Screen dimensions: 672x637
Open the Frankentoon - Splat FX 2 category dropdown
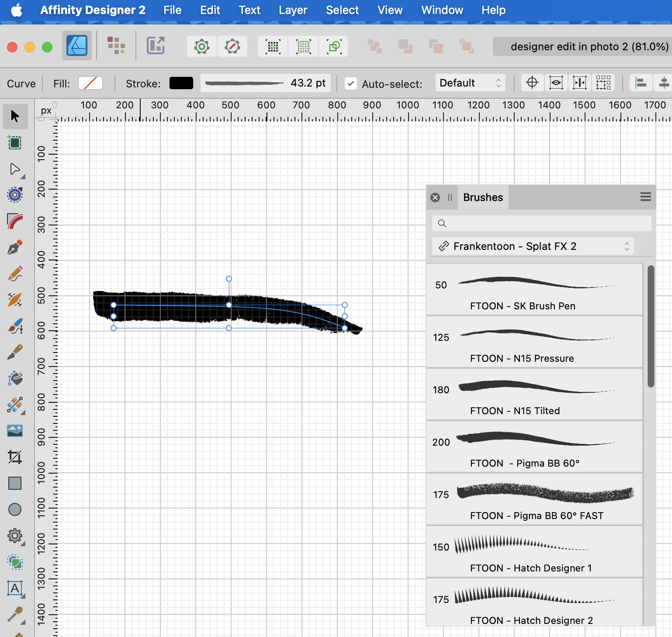[x=533, y=246]
